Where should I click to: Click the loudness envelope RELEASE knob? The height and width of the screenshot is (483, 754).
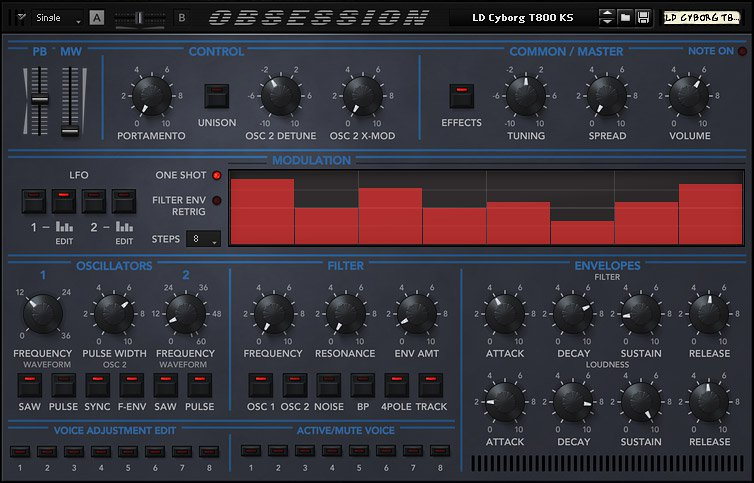709,402
